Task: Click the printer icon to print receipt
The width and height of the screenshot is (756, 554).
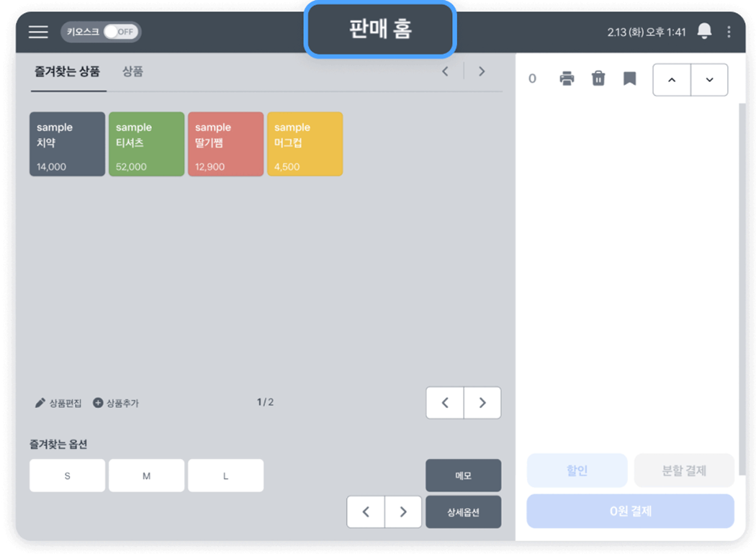Action: tap(567, 79)
